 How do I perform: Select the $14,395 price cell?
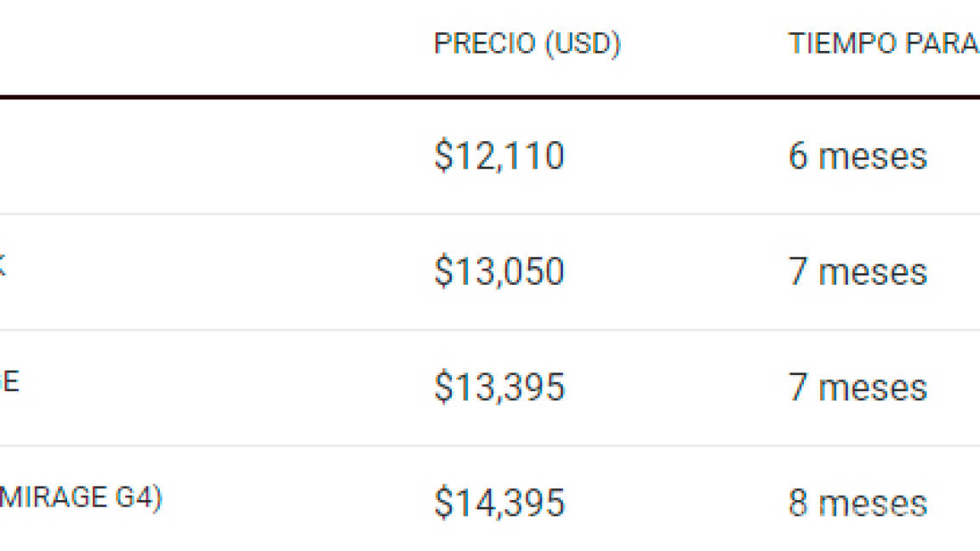pos(499,503)
